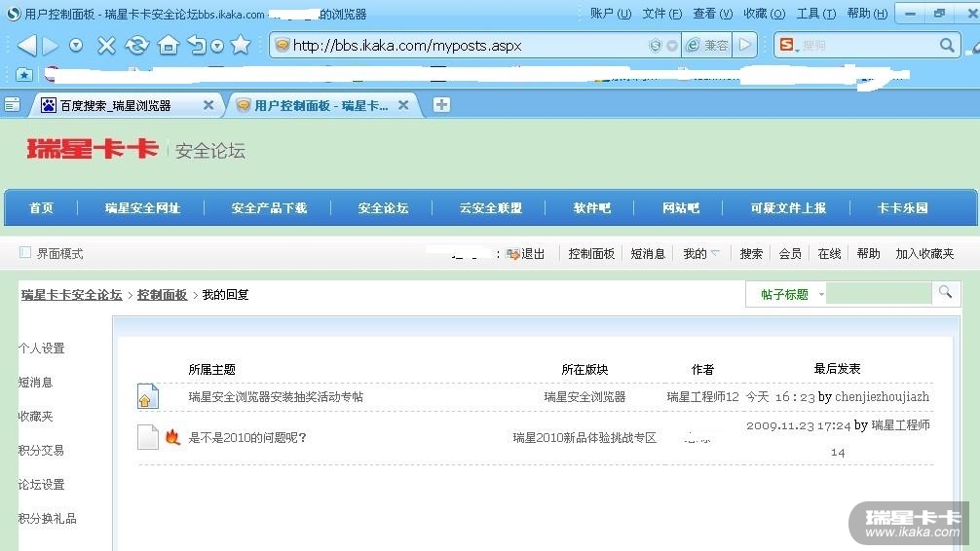
Task: Open 瑞星安全网址 nav item
Action: pyautogui.click(x=142, y=208)
